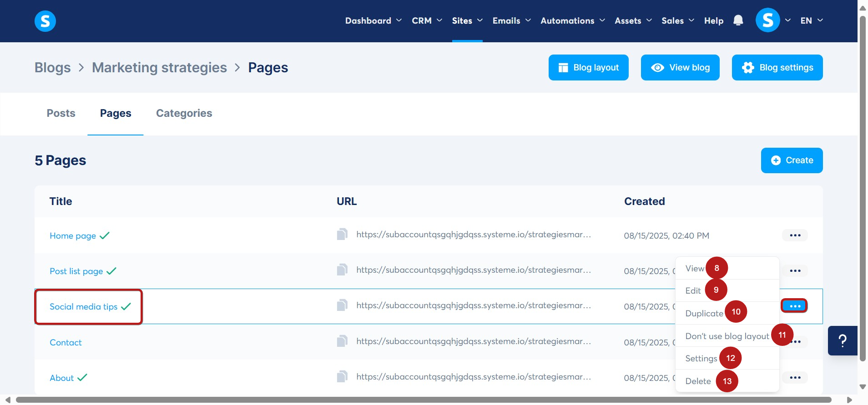This screenshot has height=405, width=868.
Task: Open the EN language selector
Action: coord(812,20)
